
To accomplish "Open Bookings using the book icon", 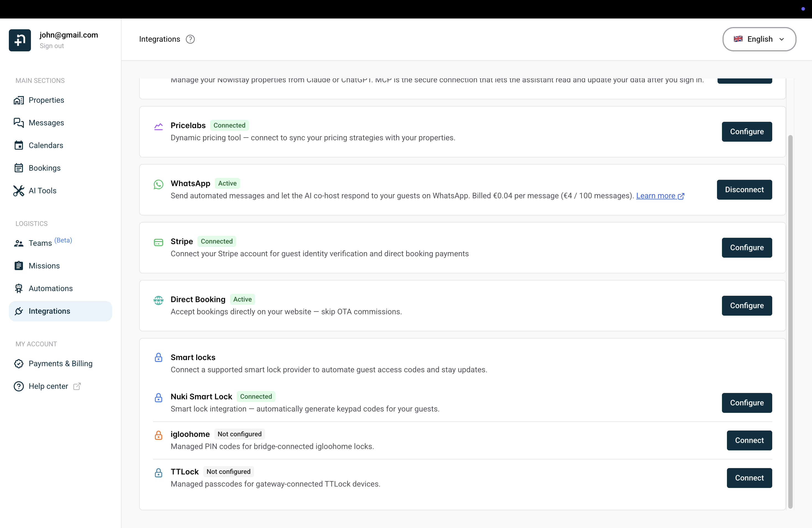I will tap(19, 167).
